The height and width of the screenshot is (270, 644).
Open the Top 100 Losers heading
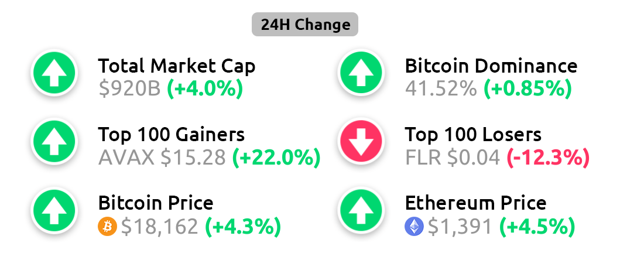pos(473,134)
